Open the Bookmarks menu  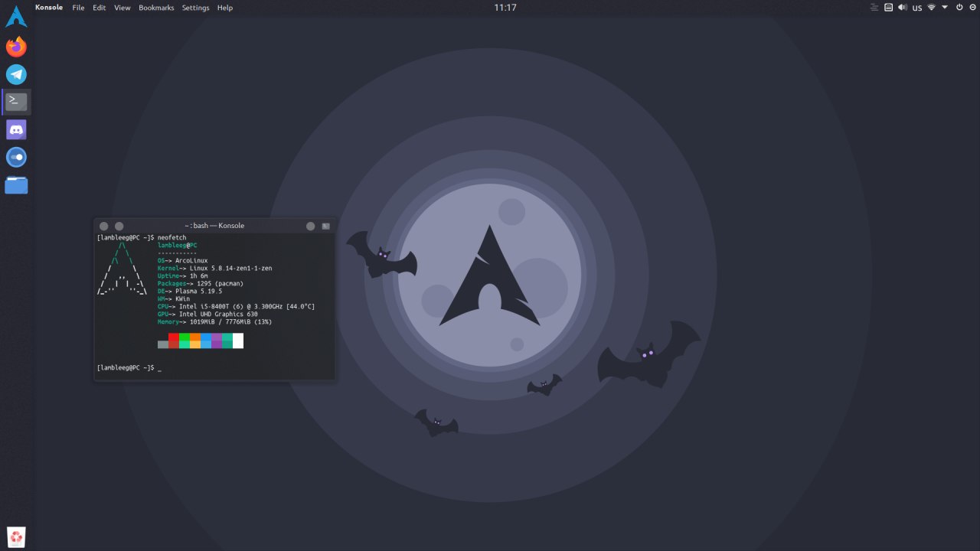(x=156, y=8)
